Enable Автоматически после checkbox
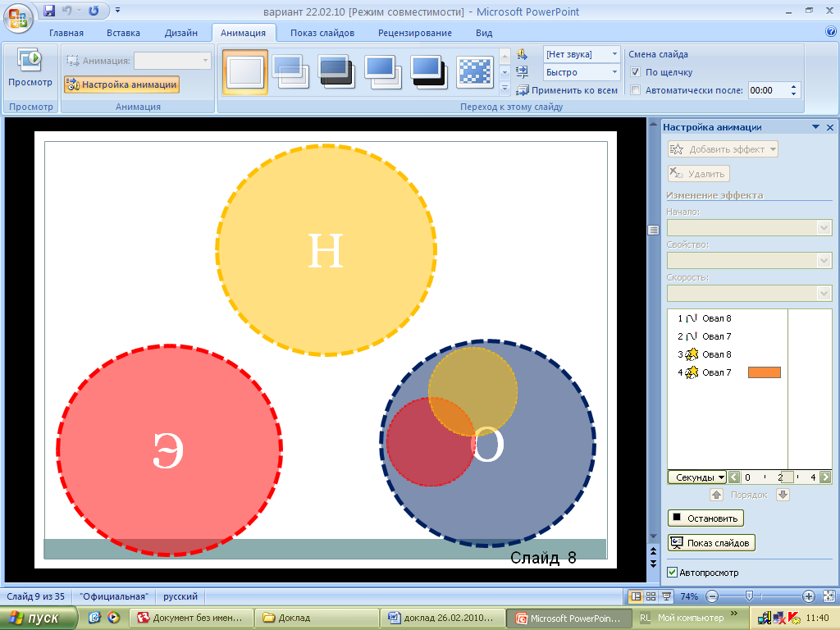The height and width of the screenshot is (630, 840). click(636, 90)
